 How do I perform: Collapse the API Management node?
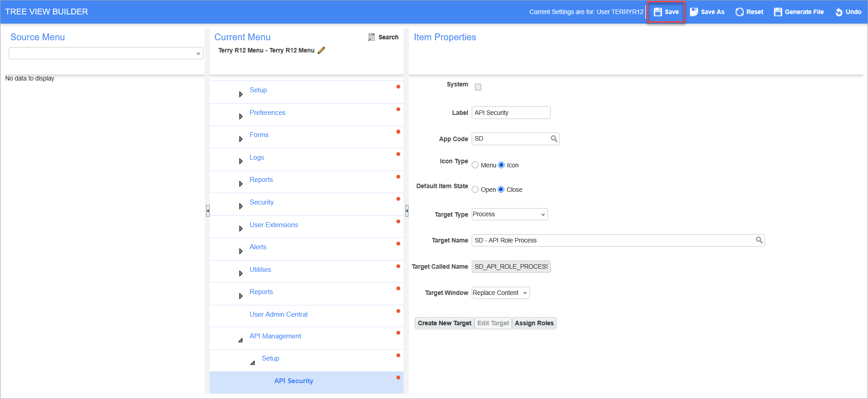click(240, 340)
